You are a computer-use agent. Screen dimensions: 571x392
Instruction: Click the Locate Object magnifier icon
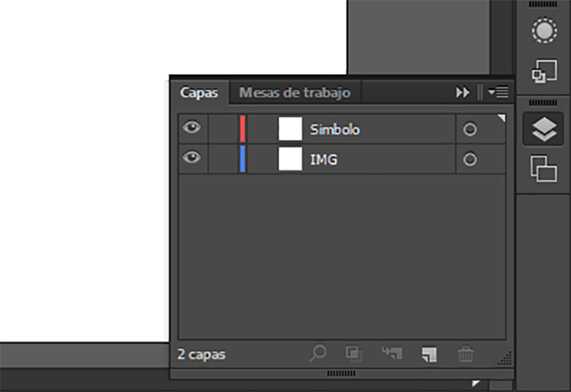[317, 354]
